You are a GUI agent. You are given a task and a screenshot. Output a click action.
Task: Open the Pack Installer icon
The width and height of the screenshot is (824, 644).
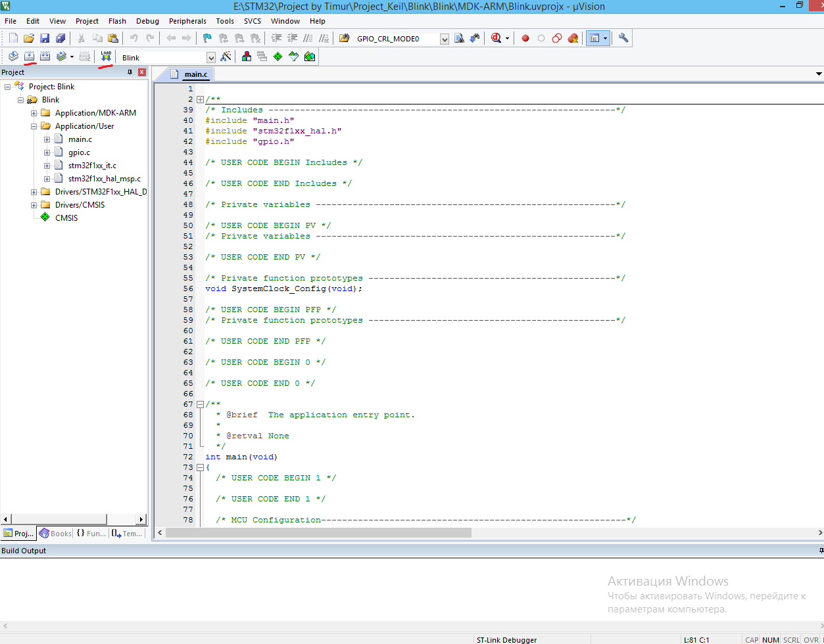pyautogui.click(x=310, y=57)
